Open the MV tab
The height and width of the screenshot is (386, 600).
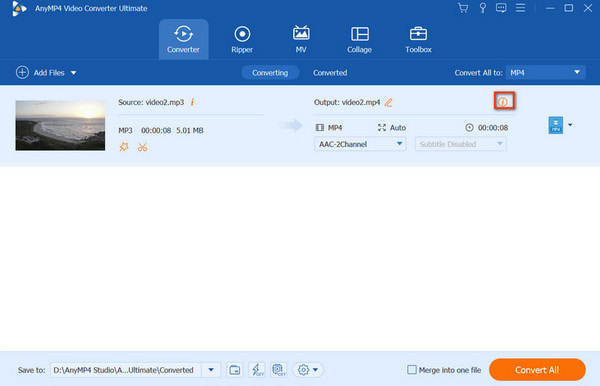click(301, 39)
